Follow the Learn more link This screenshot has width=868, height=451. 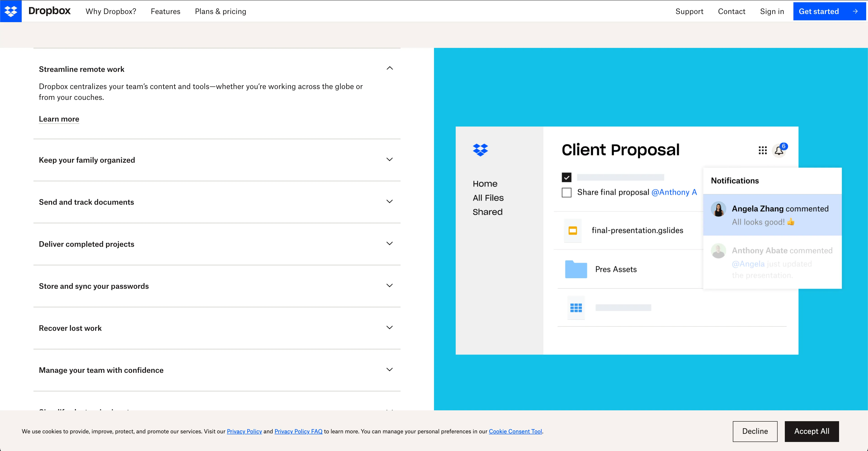[x=59, y=119]
